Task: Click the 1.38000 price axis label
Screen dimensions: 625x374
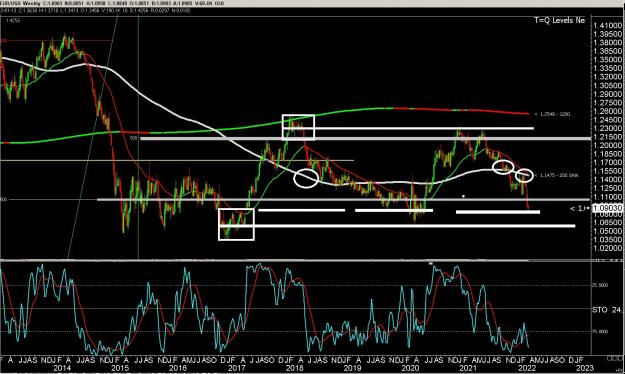Action: pos(608,43)
